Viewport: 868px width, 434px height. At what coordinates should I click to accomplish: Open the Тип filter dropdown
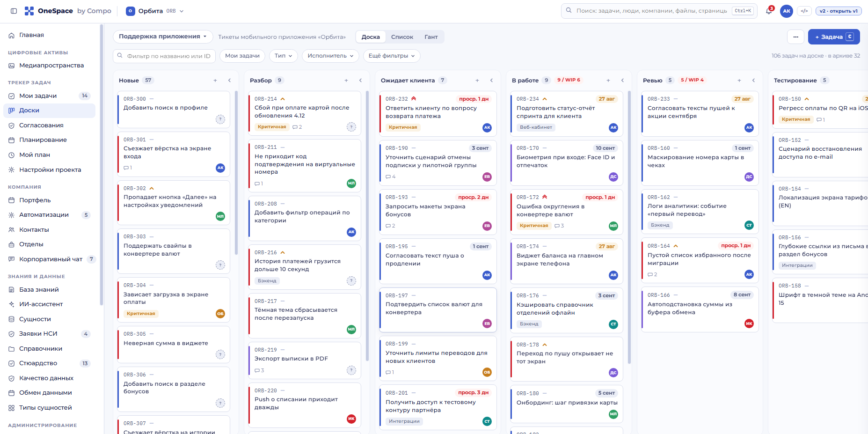click(283, 56)
